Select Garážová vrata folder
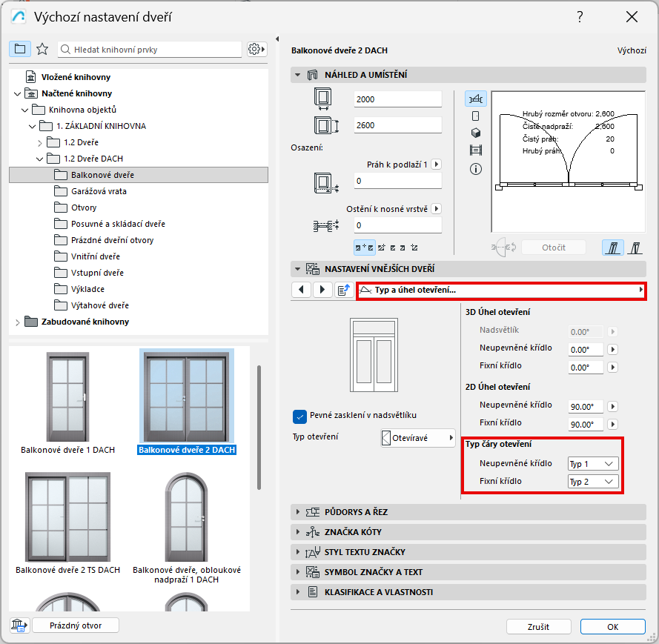 (99, 191)
